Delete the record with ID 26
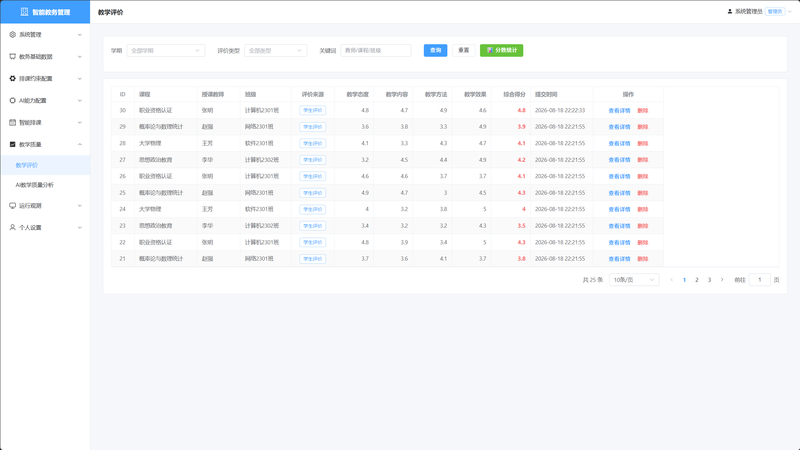800x450 pixels. click(x=642, y=177)
